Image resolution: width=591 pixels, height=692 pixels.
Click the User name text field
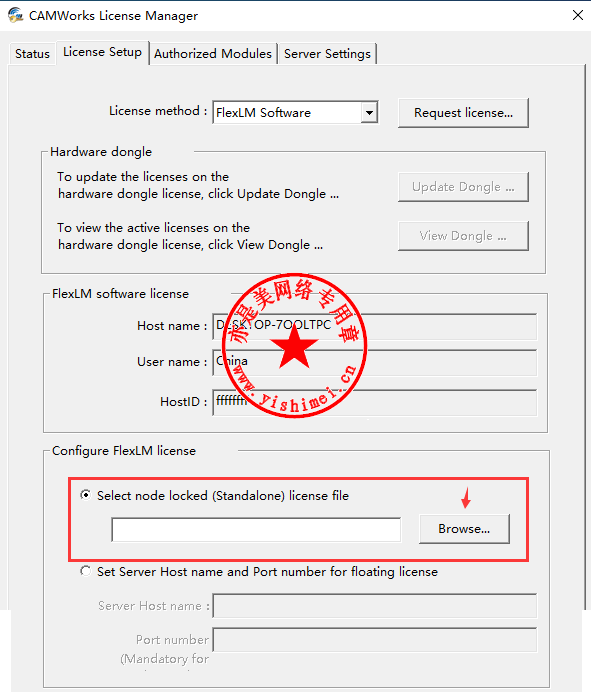click(374, 362)
